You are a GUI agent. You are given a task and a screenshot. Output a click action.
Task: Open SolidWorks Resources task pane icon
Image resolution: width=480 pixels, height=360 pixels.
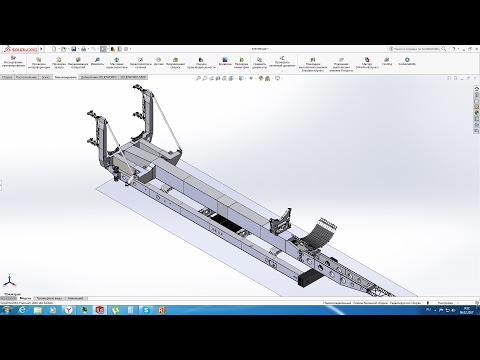tap(477, 89)
